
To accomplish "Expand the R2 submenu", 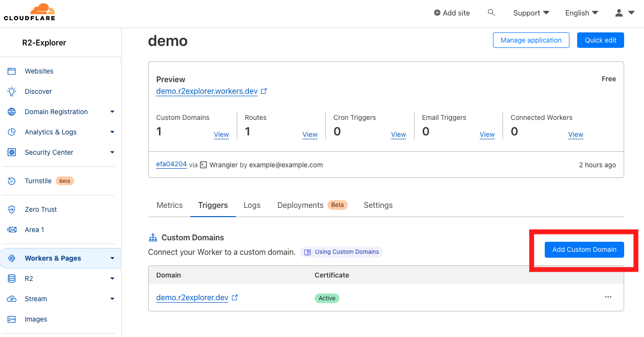I will [112, 278].
